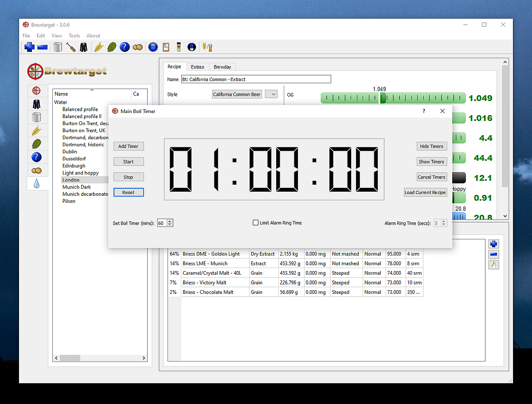532x404 pixels.
Task: Click the mash paddle toolbar icon
Action: pos(70,47)
